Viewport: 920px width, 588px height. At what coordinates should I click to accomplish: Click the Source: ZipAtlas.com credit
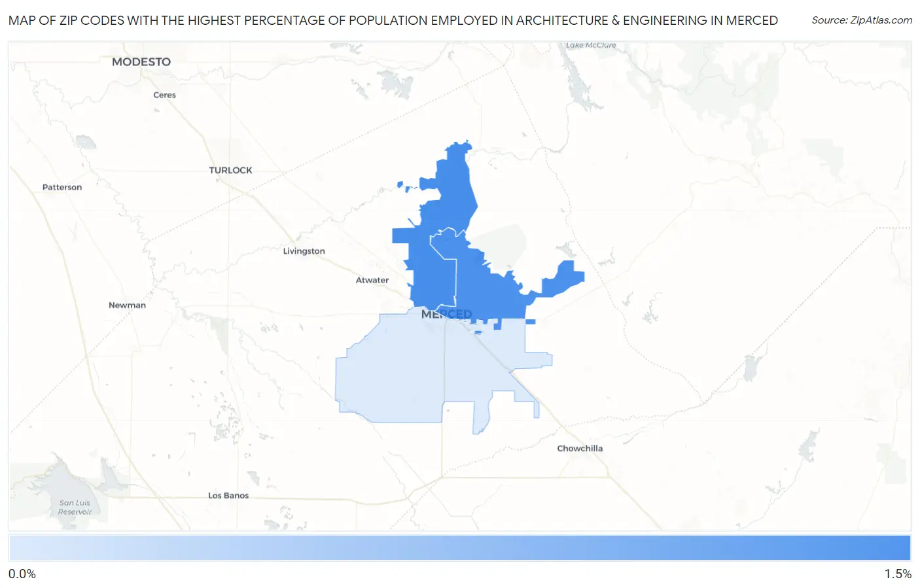click(862, 20)
